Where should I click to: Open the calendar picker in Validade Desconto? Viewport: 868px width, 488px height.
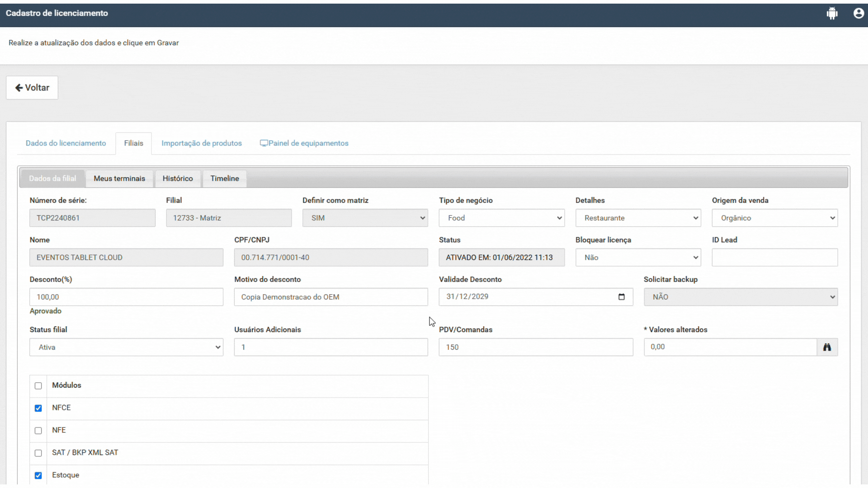(621, 297)
